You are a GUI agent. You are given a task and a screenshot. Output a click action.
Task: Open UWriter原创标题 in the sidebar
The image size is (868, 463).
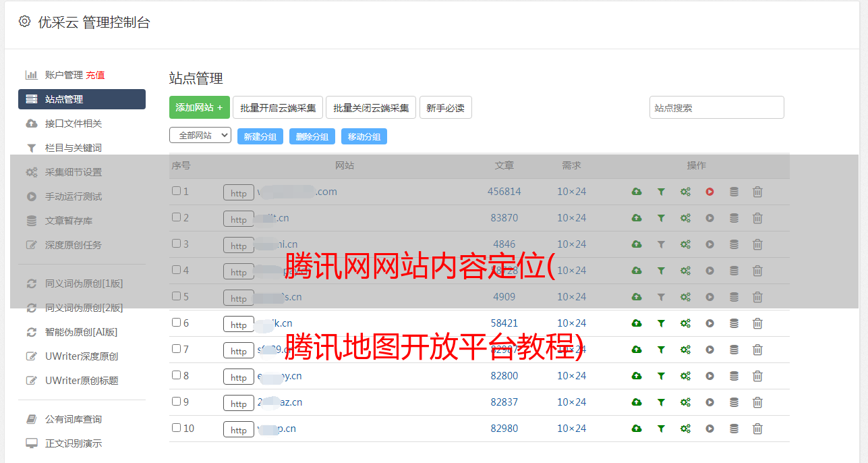[x=82, y=381]
